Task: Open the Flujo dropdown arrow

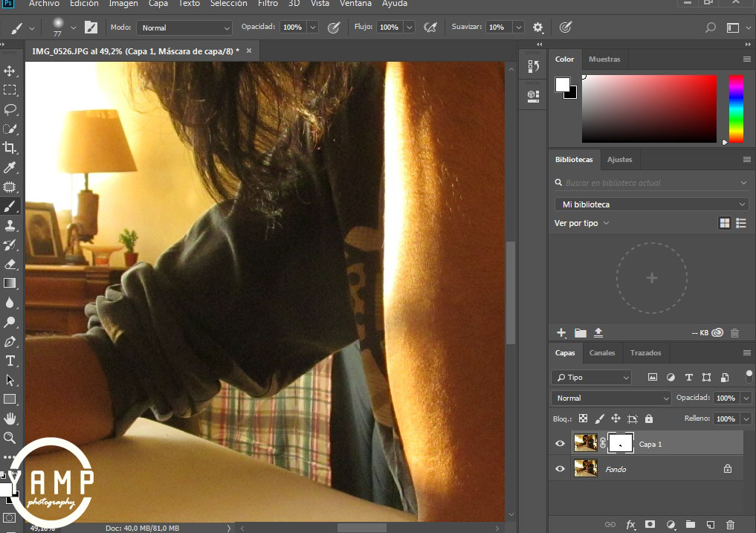Action: [410, 28]
